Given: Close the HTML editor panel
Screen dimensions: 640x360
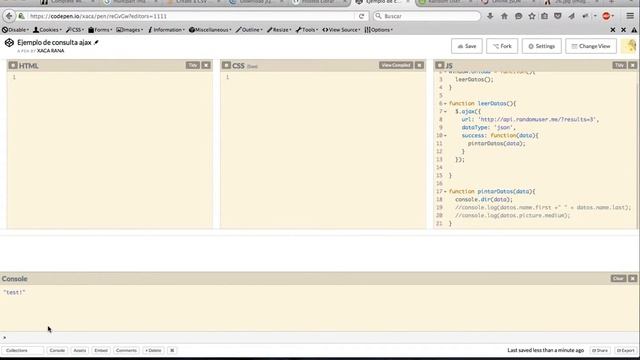Looking at the screenshot, I should (x=206, y=65).
